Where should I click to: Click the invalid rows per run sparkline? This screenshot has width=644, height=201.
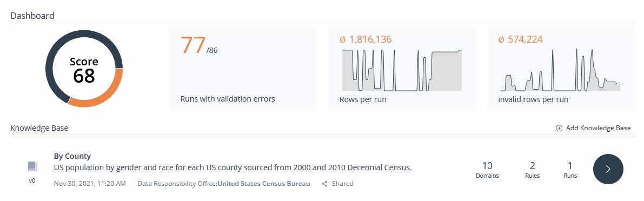[561, 70]
